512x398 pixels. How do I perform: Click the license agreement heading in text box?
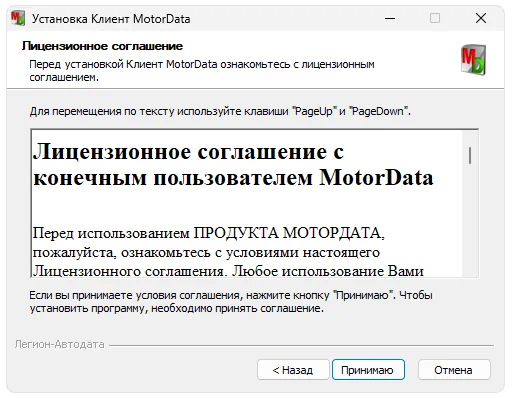coord(233,165)
